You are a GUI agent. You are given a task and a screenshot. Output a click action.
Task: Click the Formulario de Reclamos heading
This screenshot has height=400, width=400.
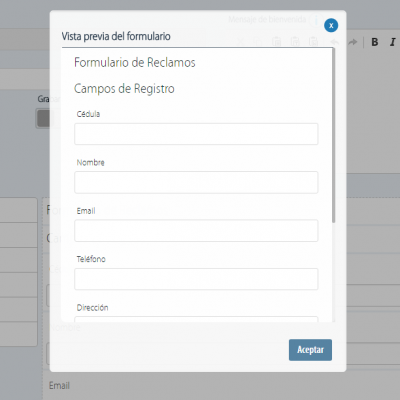[135, 62]
